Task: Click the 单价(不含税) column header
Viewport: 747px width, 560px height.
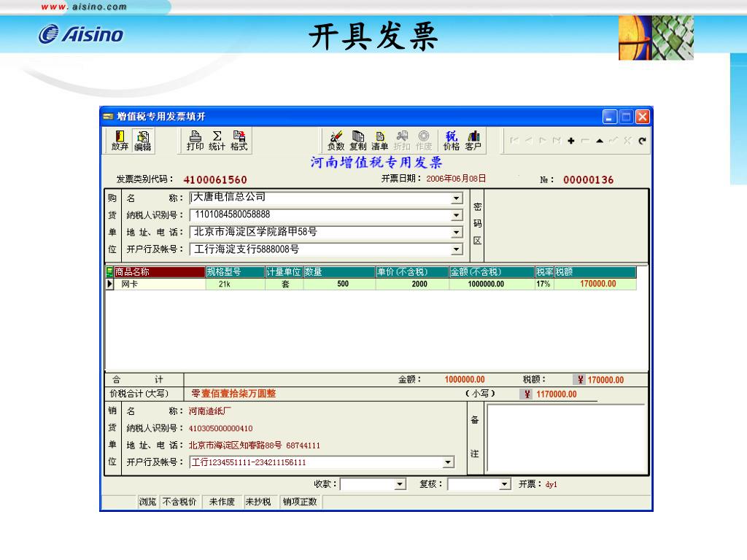Action: (x=413, y=272)
